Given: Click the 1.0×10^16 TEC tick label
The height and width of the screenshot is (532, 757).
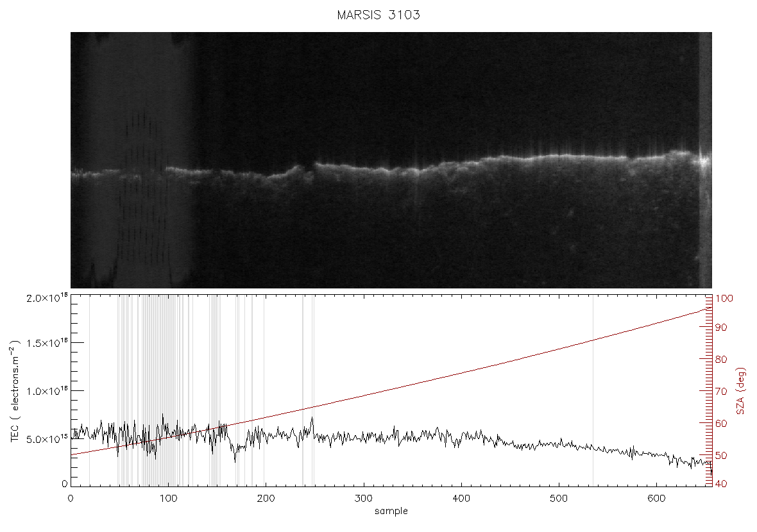Looking at the screenshot, I should coord(47,391).
